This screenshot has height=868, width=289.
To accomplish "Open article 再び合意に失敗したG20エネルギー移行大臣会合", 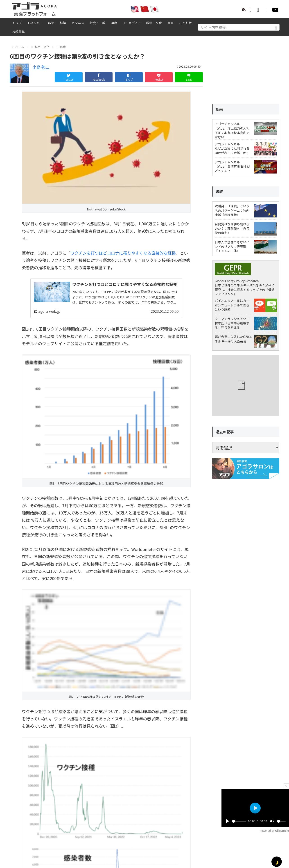I will [x=246, y=341].
